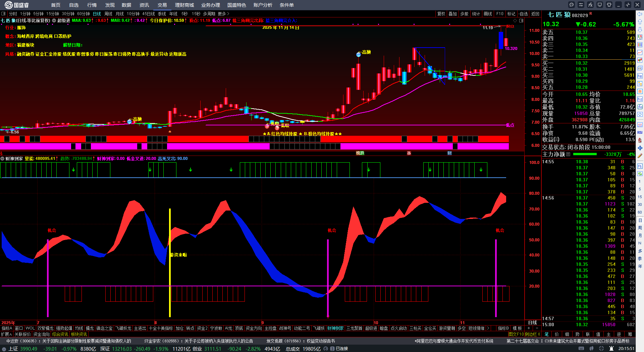The image size is (644, 352).
Task: Click the diamond icon at the top right of the main chart
Action: (515, 20)
